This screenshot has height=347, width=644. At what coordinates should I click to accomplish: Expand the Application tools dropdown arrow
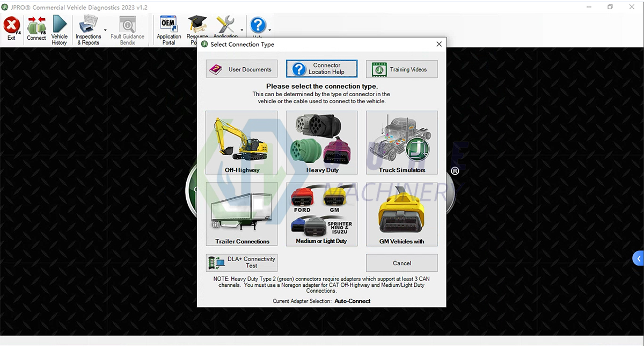click(x=242, y=30)
